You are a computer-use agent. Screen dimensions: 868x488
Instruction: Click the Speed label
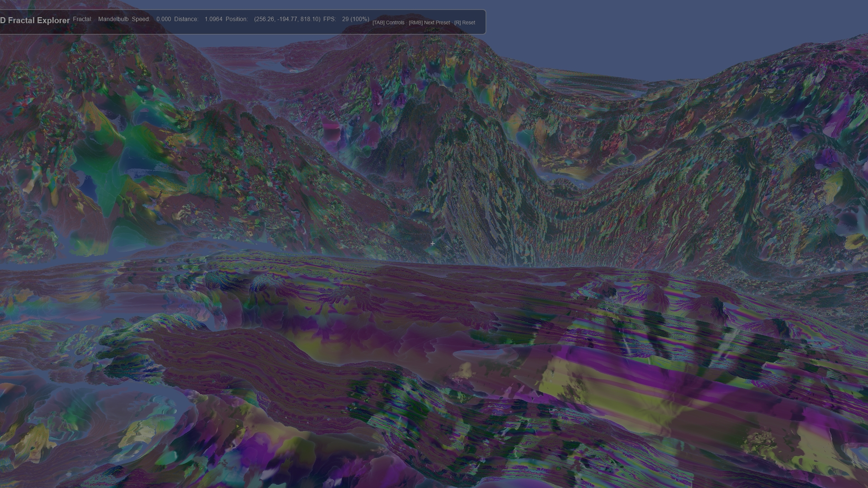click(x=141, y=19)
